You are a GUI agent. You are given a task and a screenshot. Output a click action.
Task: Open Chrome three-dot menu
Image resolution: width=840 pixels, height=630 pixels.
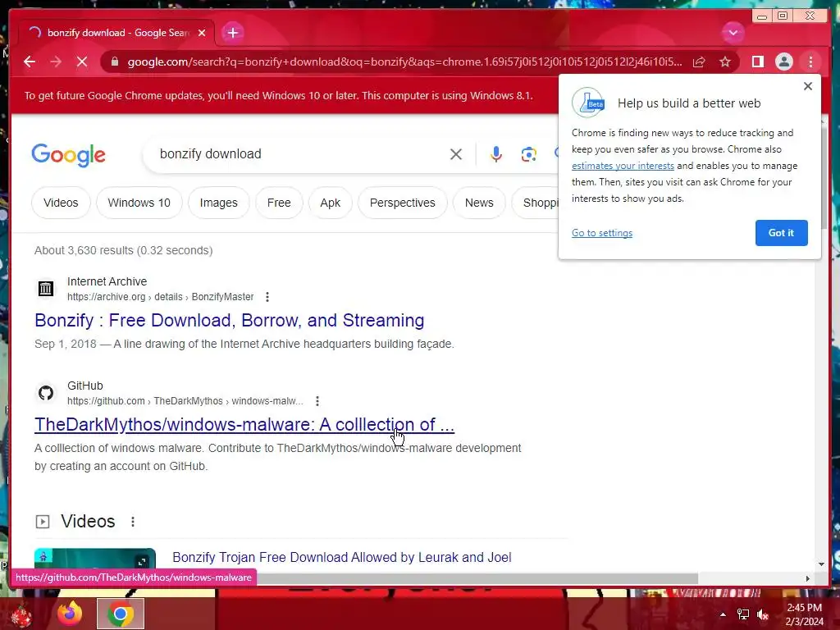[x=810, y=62]
